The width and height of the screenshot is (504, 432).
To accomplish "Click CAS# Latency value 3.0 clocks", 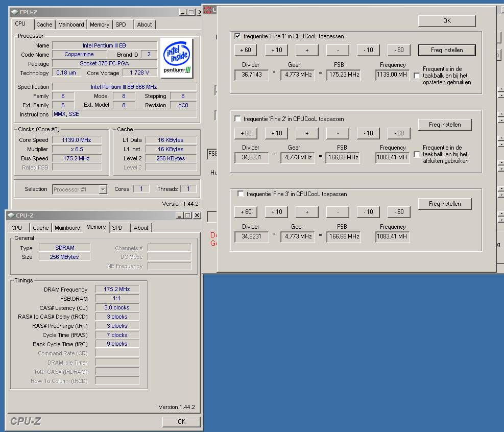I will pos(117,307).
